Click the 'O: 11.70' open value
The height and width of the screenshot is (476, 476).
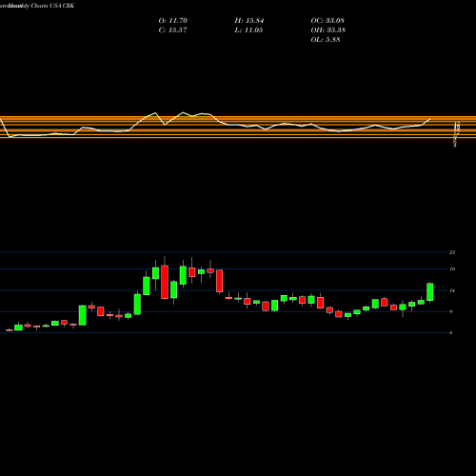(x=173, y=21)
